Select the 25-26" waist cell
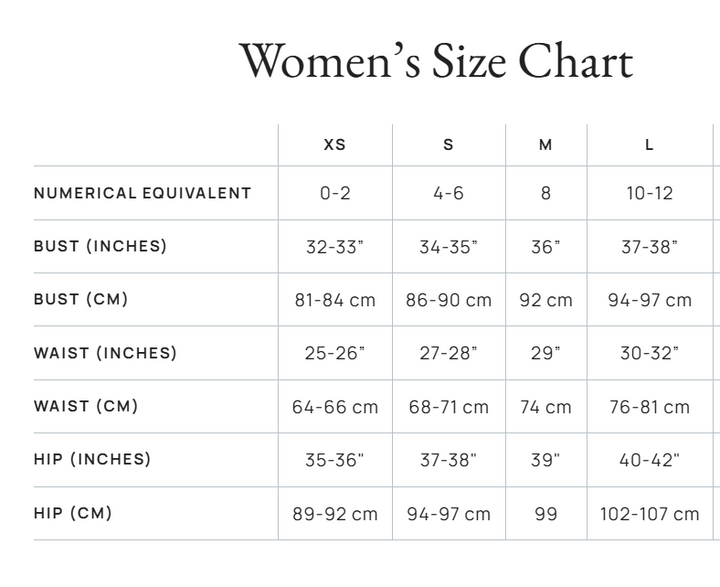Screen dimensions: 720x587 (x=335, y=353)
